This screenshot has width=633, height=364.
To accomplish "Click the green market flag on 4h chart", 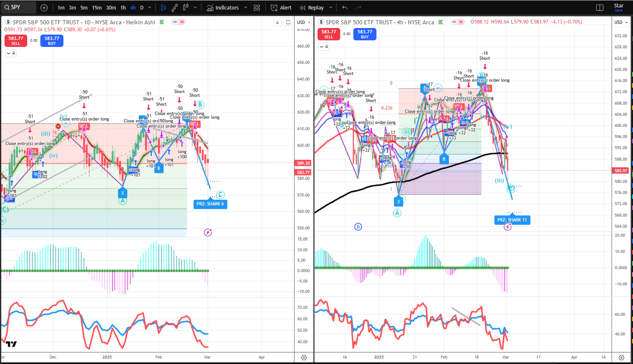I will 441,22.
